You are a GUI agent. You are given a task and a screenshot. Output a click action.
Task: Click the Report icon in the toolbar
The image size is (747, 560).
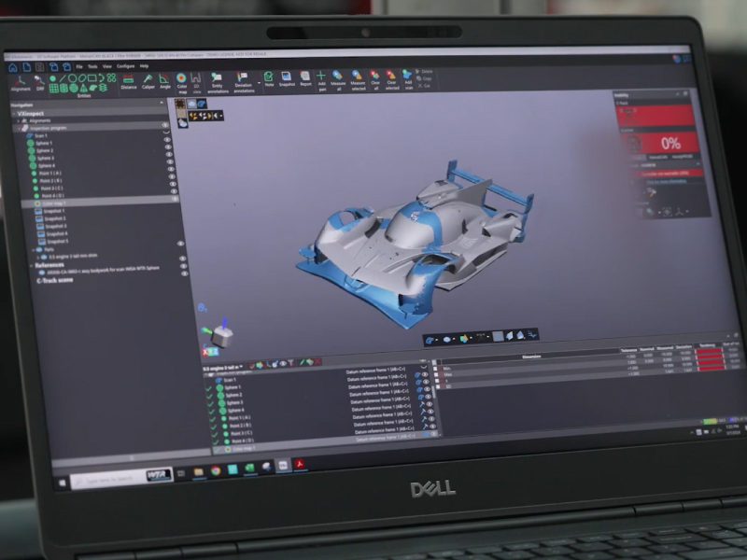click(305, 77)
